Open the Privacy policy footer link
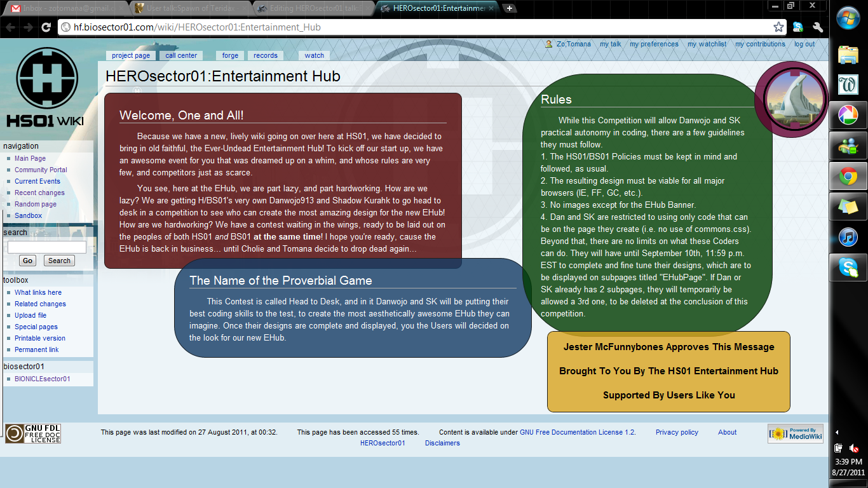This screenshot has width=868, height=488. (x=677, y=432)
